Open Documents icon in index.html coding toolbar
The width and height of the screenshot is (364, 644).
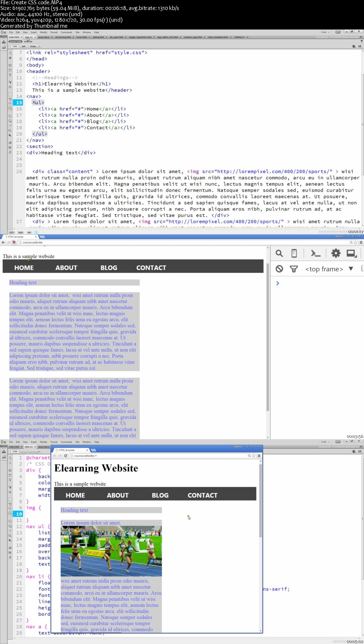click(x=10, y=53)
